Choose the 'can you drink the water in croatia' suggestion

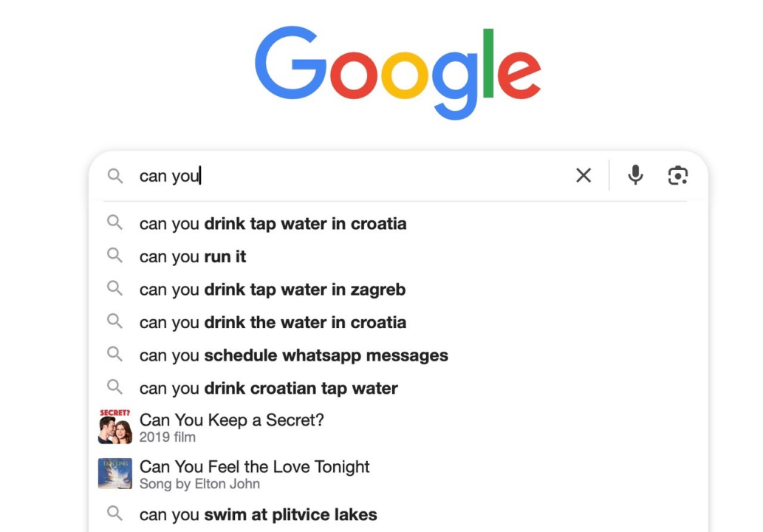[273, 322]
